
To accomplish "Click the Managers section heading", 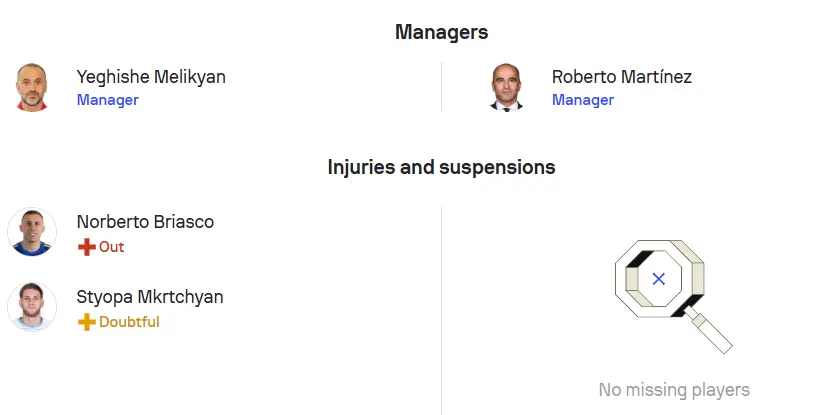I will (x=441, y=32).
